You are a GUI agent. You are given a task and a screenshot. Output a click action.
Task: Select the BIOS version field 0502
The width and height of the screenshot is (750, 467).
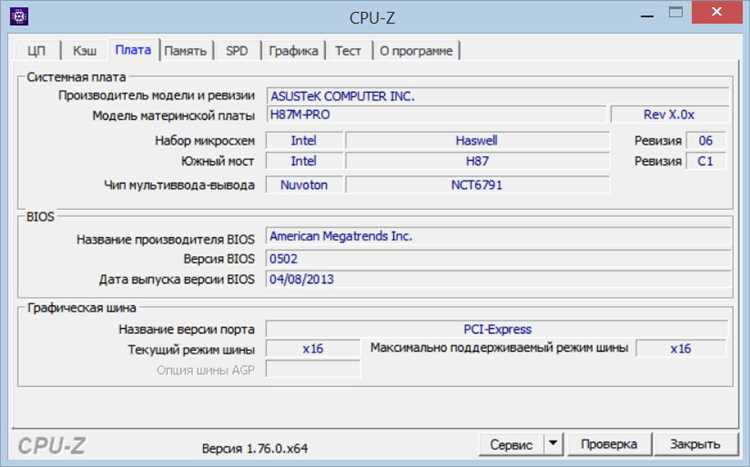pyautogui.click(x=498, y=259)
